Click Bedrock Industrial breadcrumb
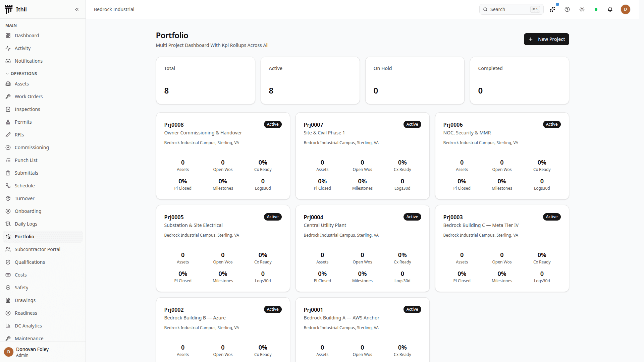Screen dimensions: 644x362 [114, 9]
